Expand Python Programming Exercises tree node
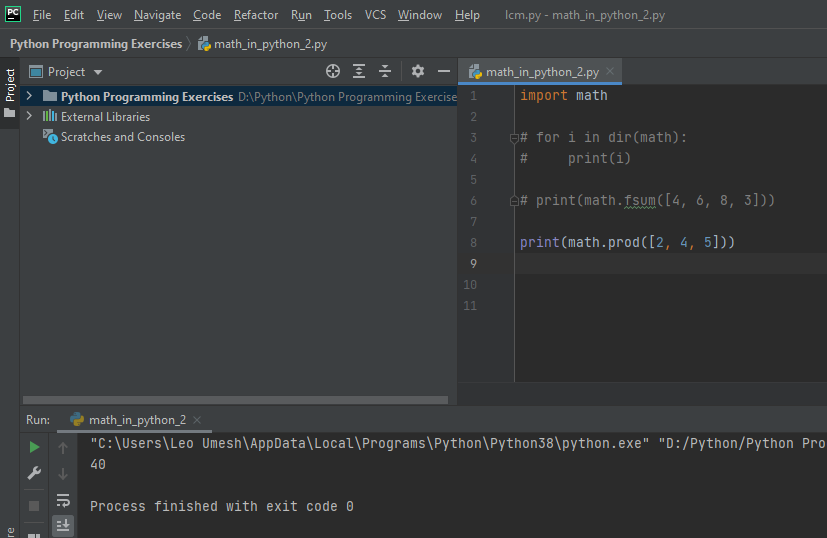The width and height of the screenshot is (827, 538). coord(30,96)
